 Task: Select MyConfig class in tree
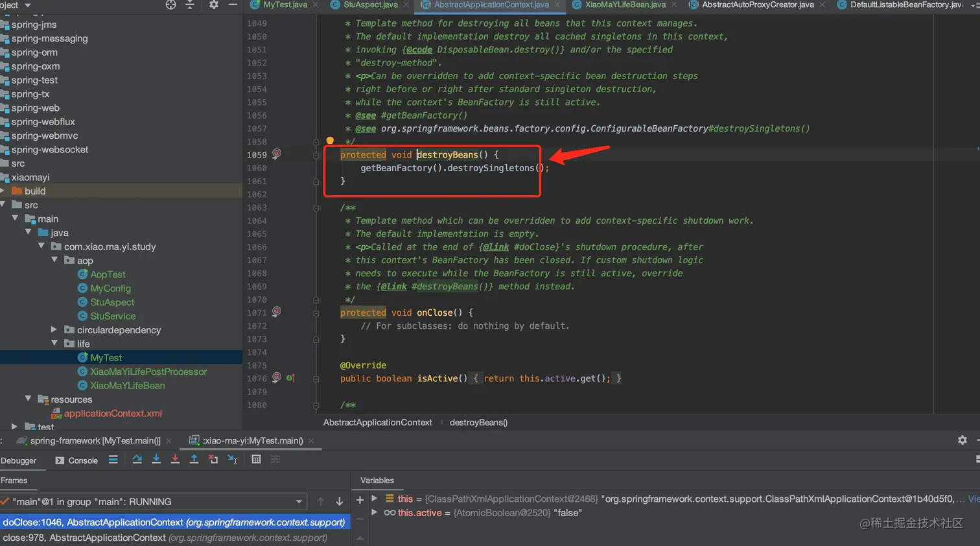point(110,288)
